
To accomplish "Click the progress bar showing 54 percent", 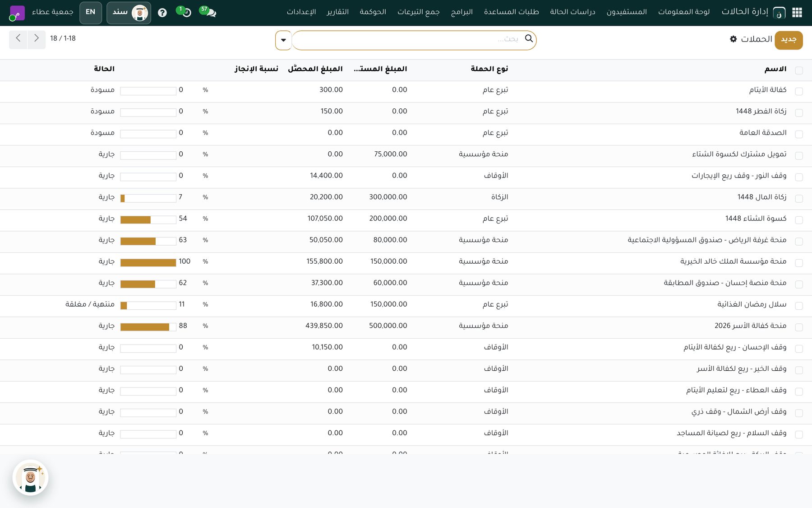I will click(148, 220).
